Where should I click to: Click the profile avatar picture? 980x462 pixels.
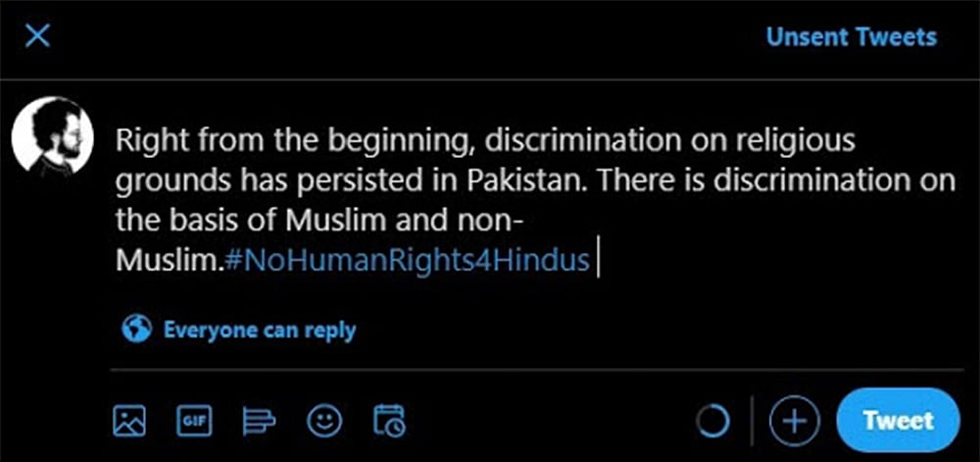[52, 137]
